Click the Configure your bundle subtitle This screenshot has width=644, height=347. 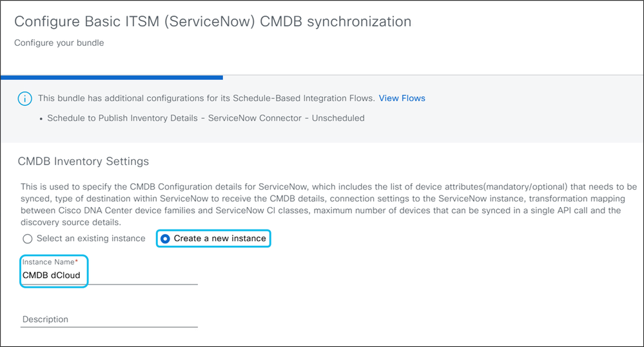(x=59, y=43)
